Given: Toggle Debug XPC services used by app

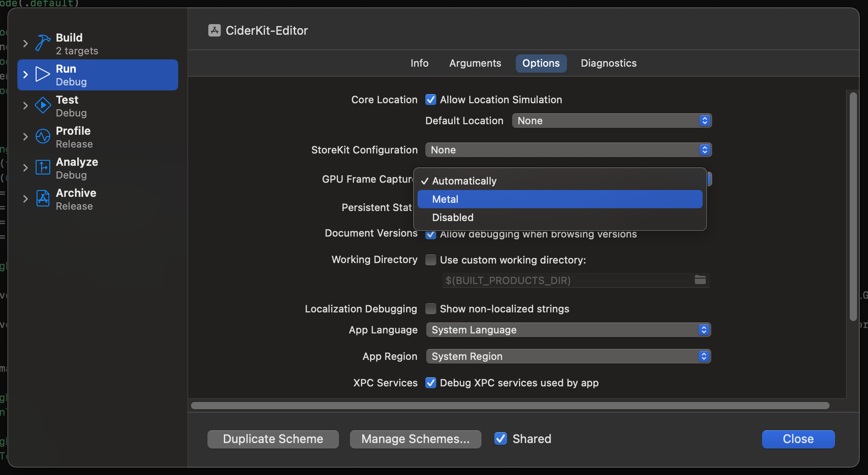Looking at the screenshot, I should (x=431, y=383).
